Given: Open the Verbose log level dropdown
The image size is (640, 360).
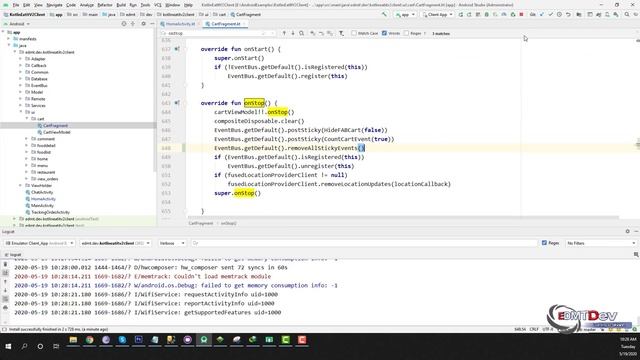Looking at the screenshot, I should pyautogui.click(x=171, y=243).
